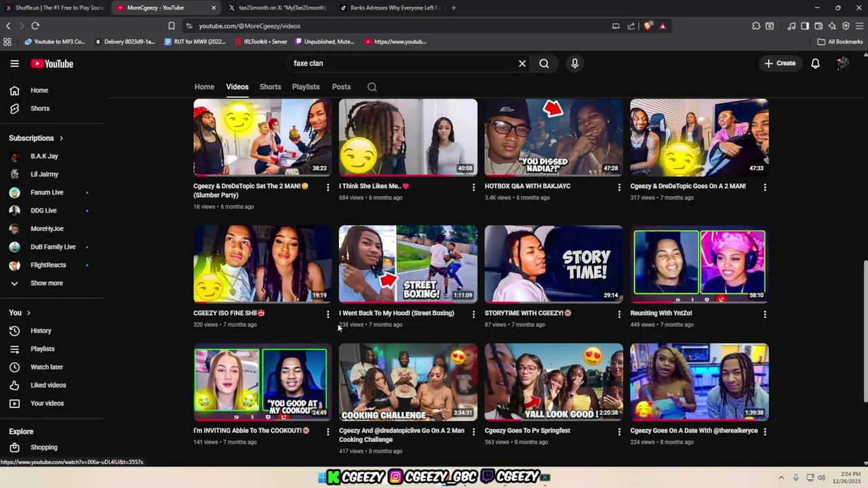Switch to tae2Smooth on X browser tab
Screen dimensions: 868x488
pyautogui.click(x=277, y=7)
